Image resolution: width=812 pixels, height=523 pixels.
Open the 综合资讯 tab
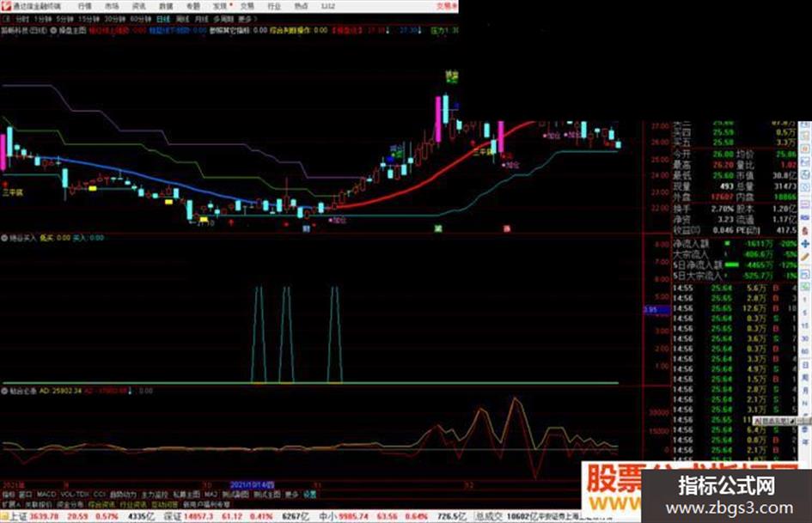pos(102,504)
